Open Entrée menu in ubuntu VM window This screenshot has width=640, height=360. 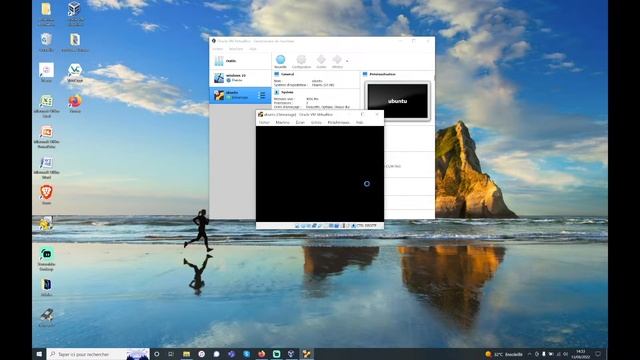316,122
